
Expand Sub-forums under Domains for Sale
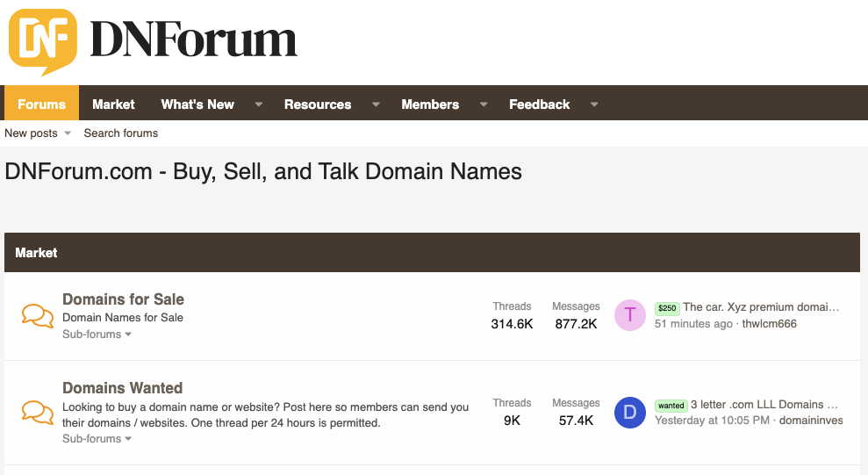97,335
